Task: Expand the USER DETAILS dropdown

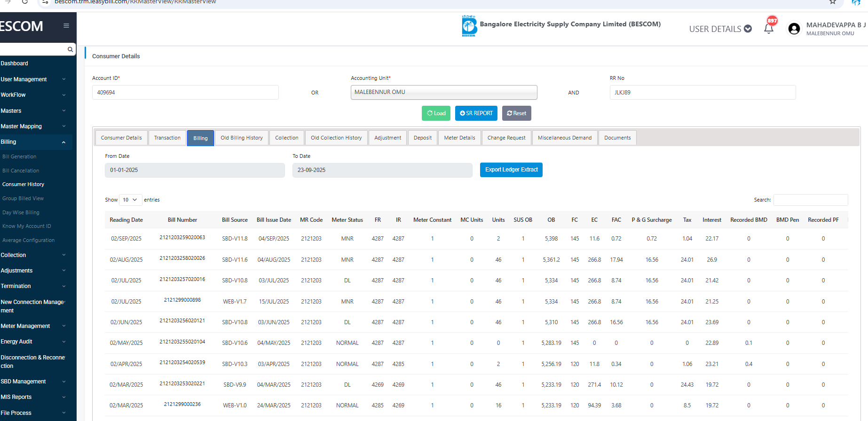Action: click(x=720, y=29)
